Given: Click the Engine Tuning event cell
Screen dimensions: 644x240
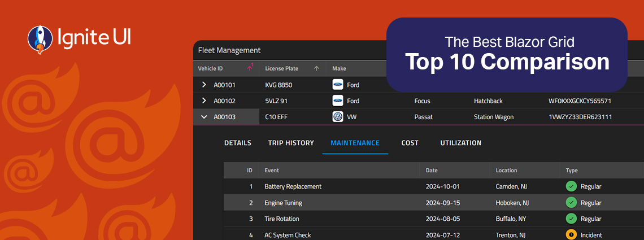Looking at the screenshot, I should pyautogui.click(x=283, y=203).
